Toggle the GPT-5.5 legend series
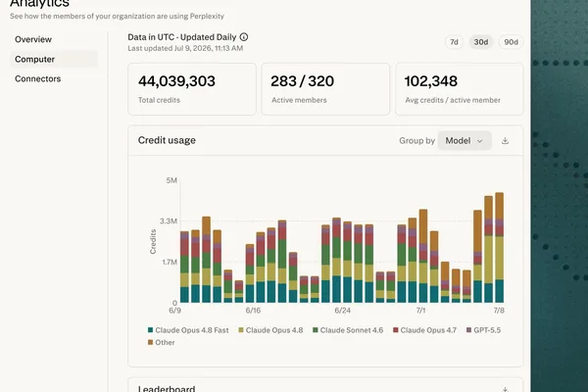Image resolution: width=588 pixels, height=392 pixels. point(483,330)
